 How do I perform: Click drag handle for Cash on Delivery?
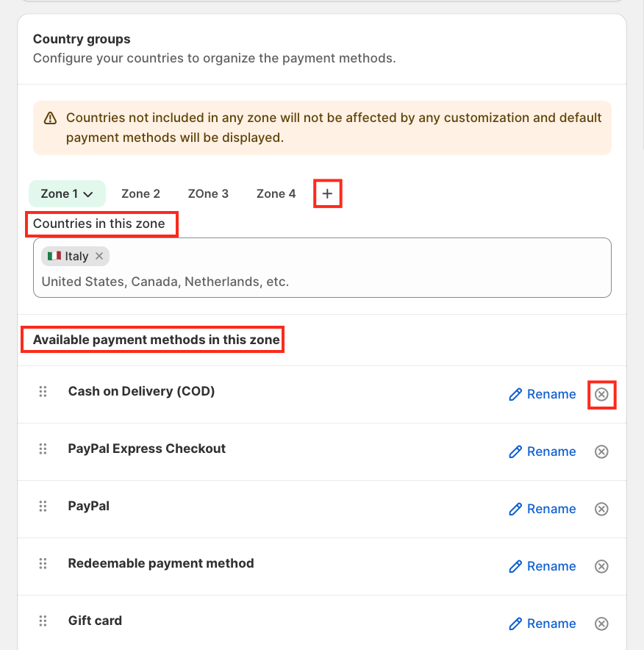(43, 392)
